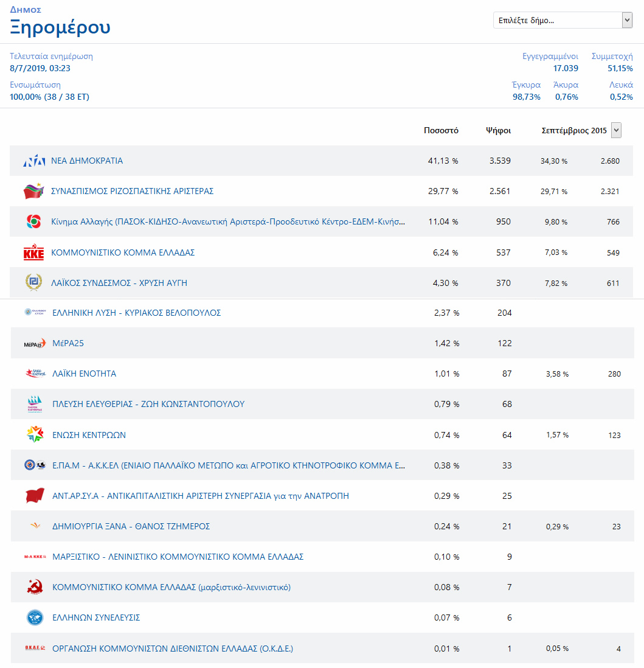
Task: Click the red KKE logo
Action: coord(33,252)
